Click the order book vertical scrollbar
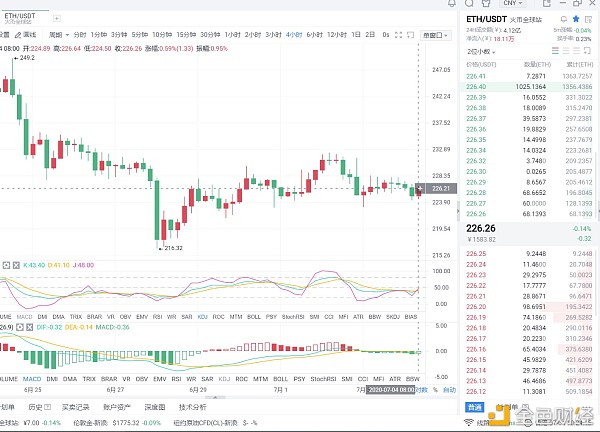Image resolution: width=600 pixels, height=432 pixels. [x=598, y=184]
